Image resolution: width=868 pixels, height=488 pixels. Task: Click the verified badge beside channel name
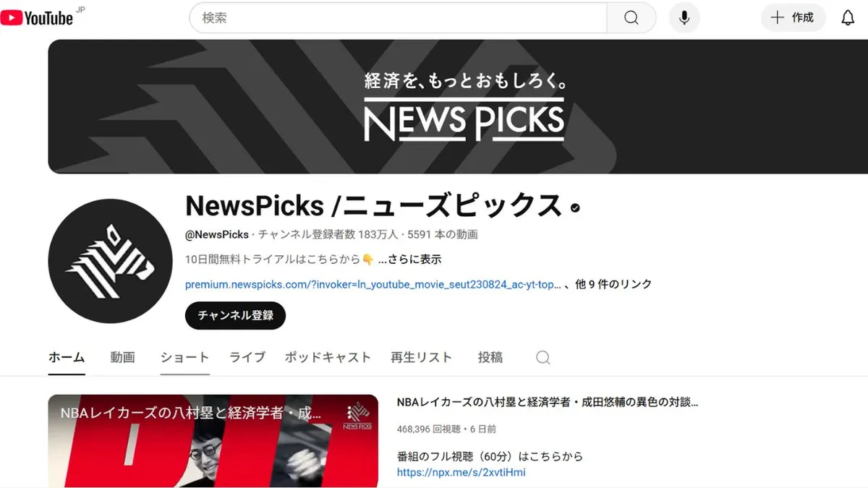(x=576, y=207)
